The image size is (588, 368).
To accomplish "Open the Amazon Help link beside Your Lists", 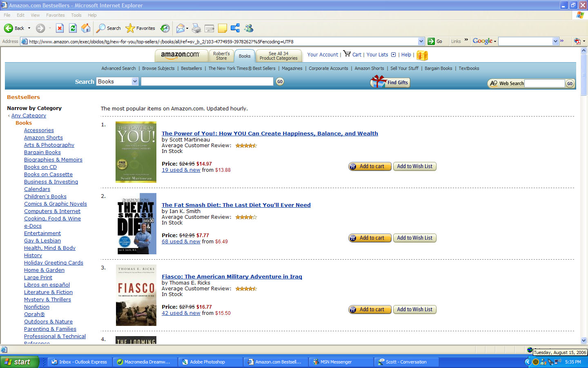I will coord(406,55).
